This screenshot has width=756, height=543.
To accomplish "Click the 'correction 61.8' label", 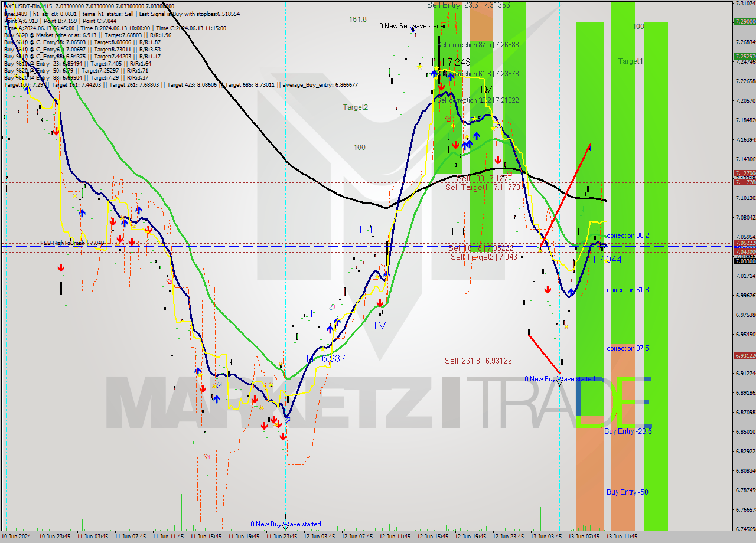I will 628,290.
